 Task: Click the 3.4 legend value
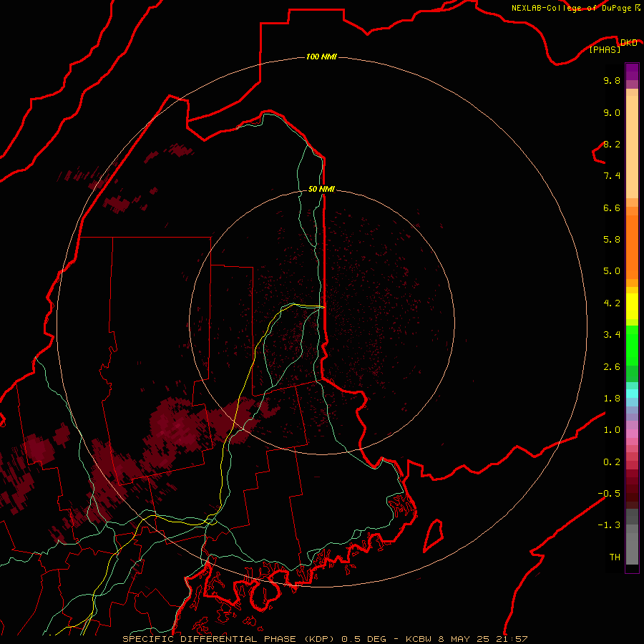coord(612,334)
